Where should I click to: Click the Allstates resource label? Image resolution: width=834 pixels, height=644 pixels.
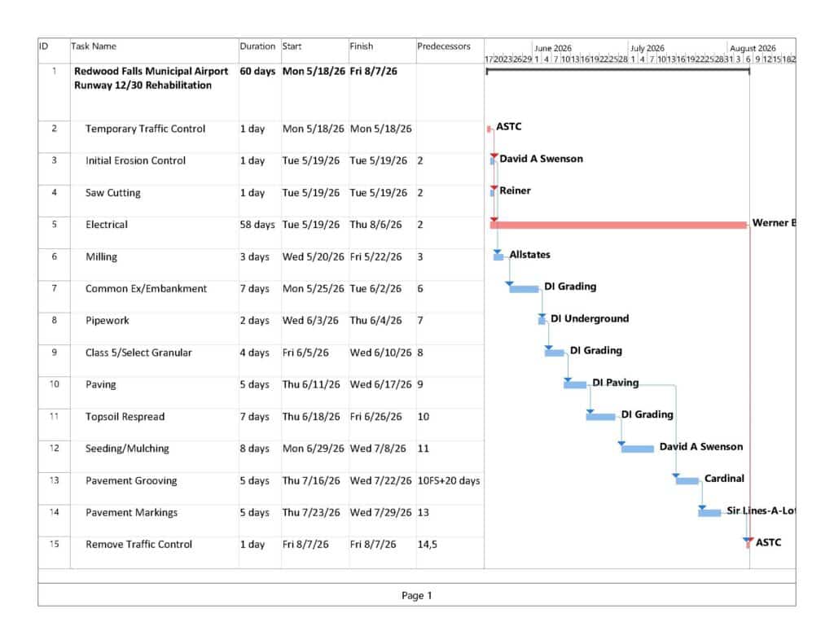tap(529, 255)
